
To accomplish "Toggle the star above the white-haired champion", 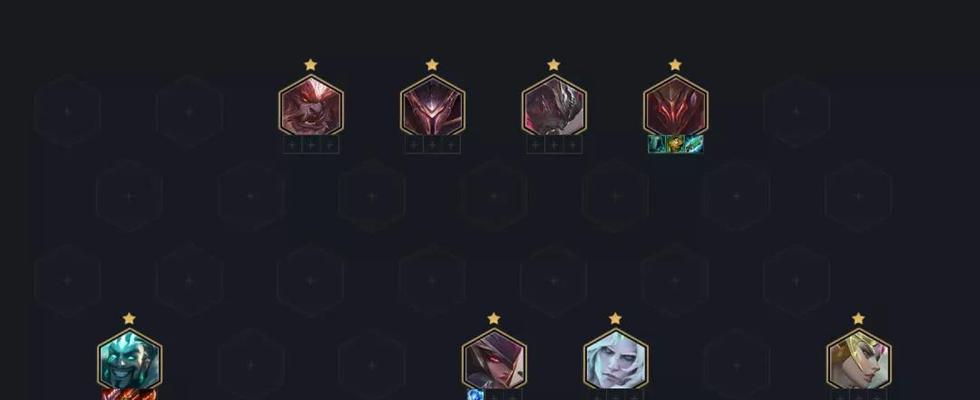I will 615,319.
